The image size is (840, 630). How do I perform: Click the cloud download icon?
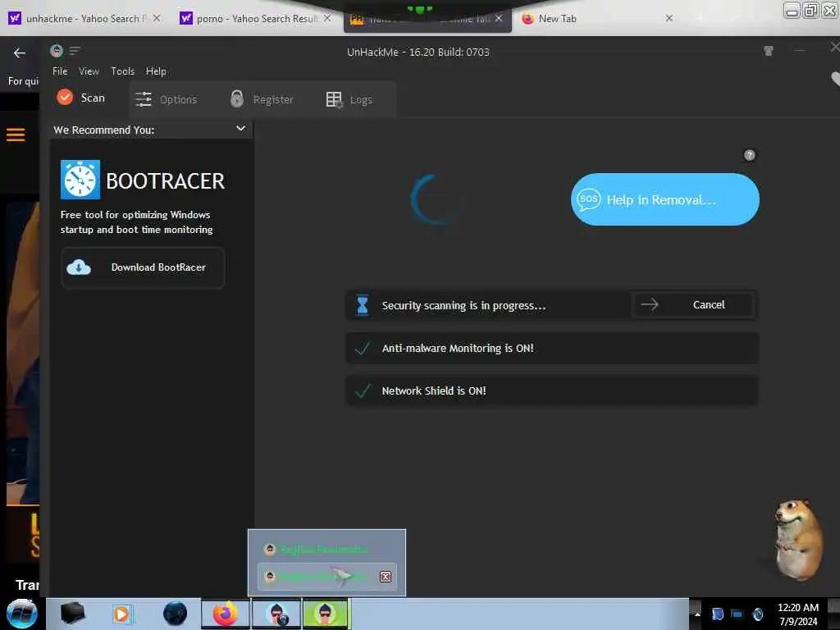click(x=79, y=267)
